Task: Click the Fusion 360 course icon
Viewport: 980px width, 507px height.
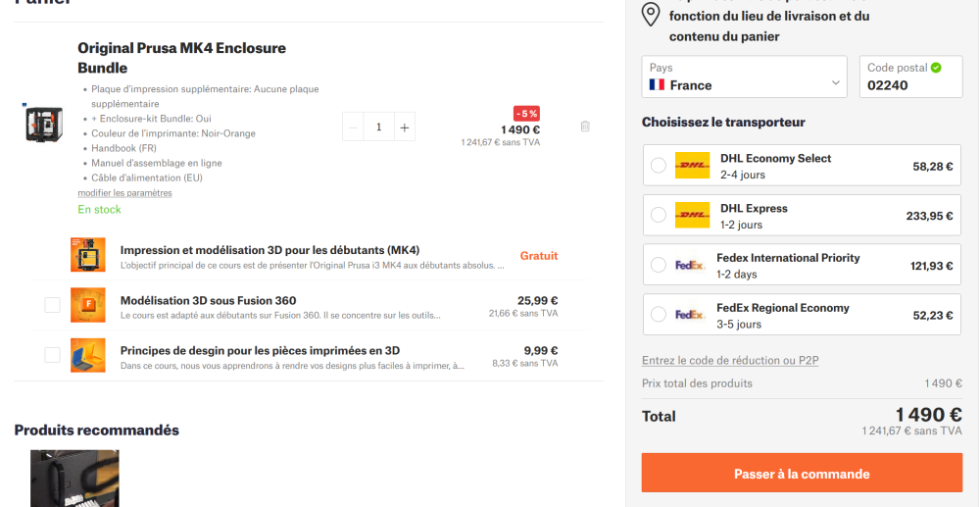Action: click(x=88, y=305)
